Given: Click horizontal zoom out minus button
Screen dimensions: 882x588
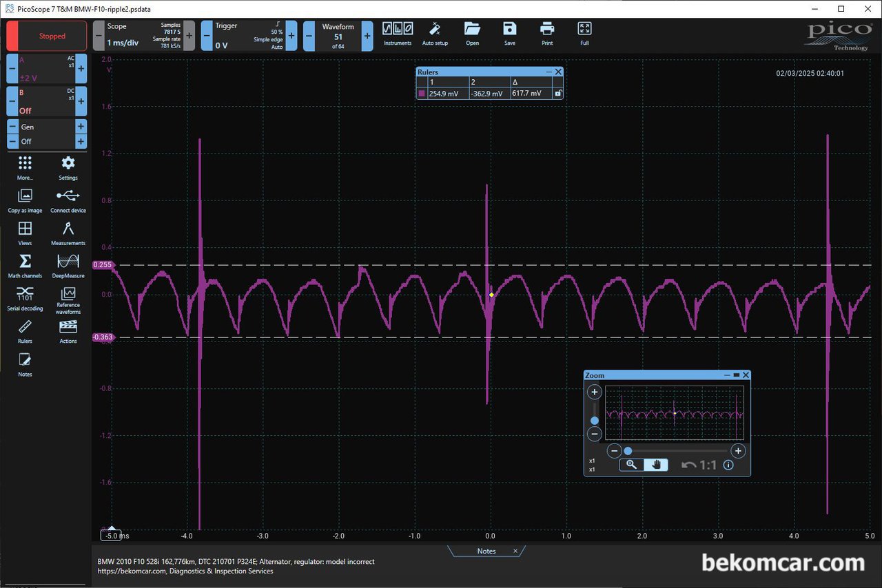Looking at the screenshot, I should pyautogui.click(x=615, y=451).
